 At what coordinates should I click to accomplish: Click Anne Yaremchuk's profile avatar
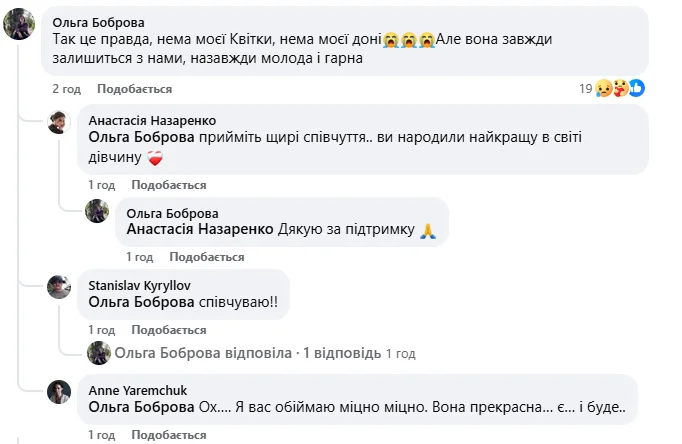[x=60, y=392]
